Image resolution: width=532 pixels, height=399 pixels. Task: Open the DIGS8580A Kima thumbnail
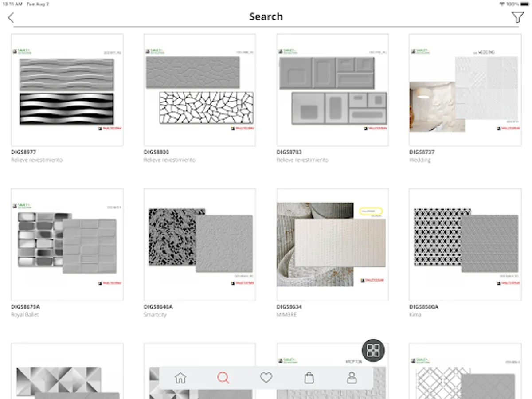tap(465, 245)
